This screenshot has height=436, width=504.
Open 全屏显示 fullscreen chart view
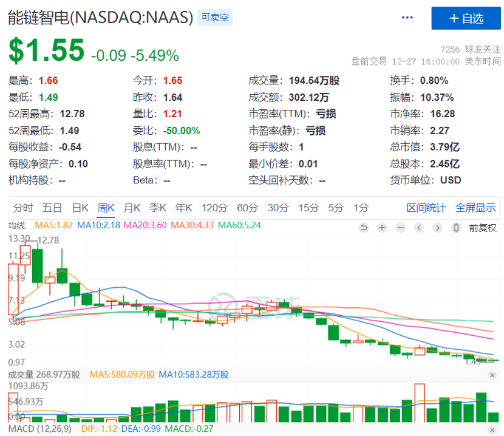pyautogui.click(x=475, y=208)
